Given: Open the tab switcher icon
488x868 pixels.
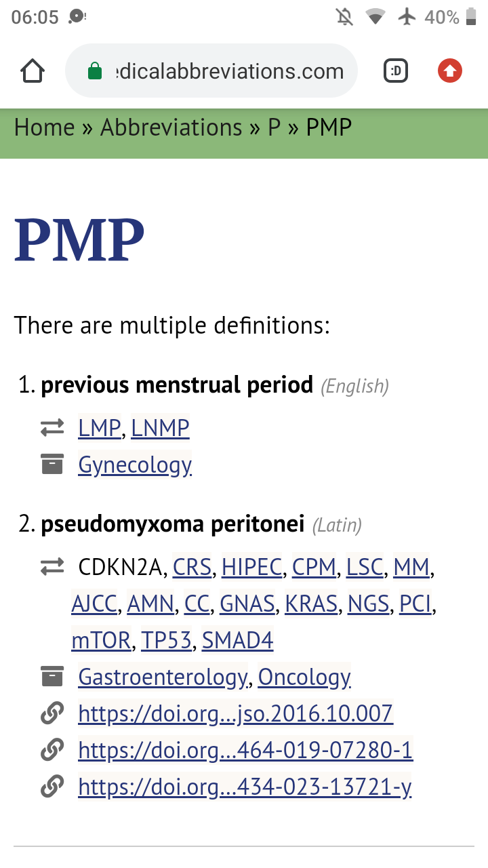Looking at the screenshot, I should point(396,71).
